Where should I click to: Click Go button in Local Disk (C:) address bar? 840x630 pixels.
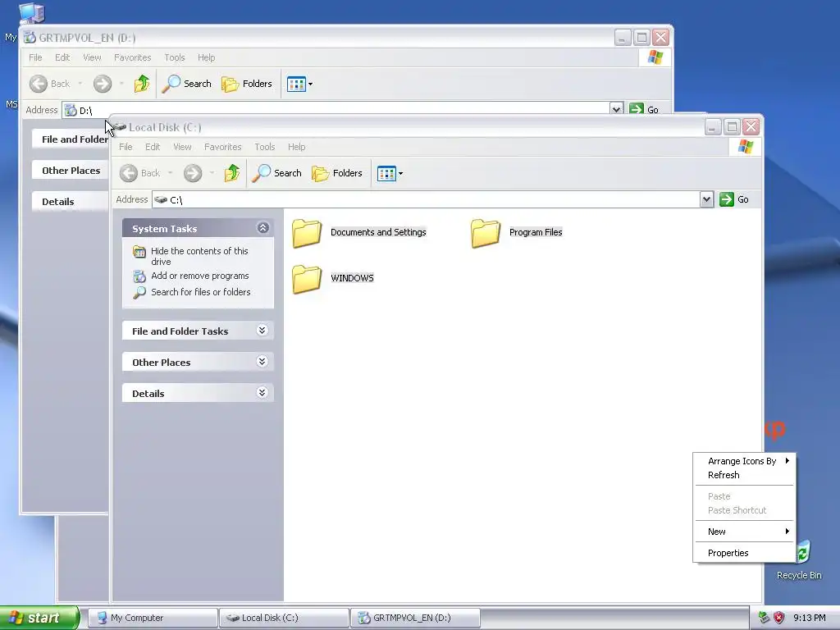[x=734, y=199]
